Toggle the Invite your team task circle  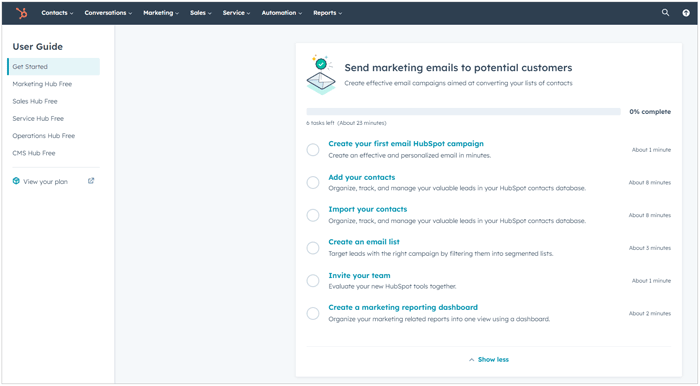tap(313, 281)
